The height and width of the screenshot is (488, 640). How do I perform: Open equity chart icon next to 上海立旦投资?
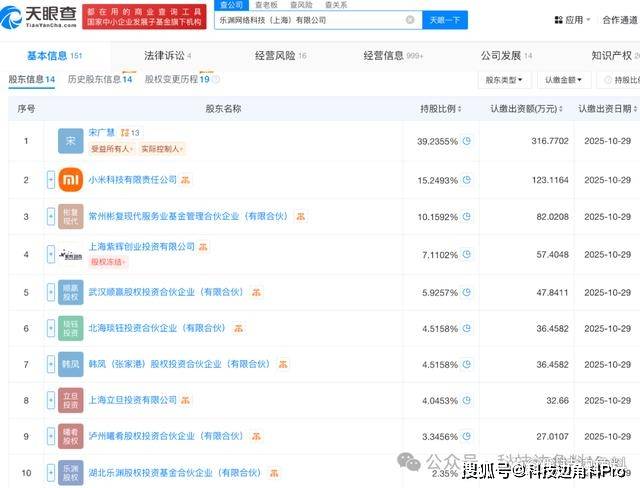(x=185, y=400)
